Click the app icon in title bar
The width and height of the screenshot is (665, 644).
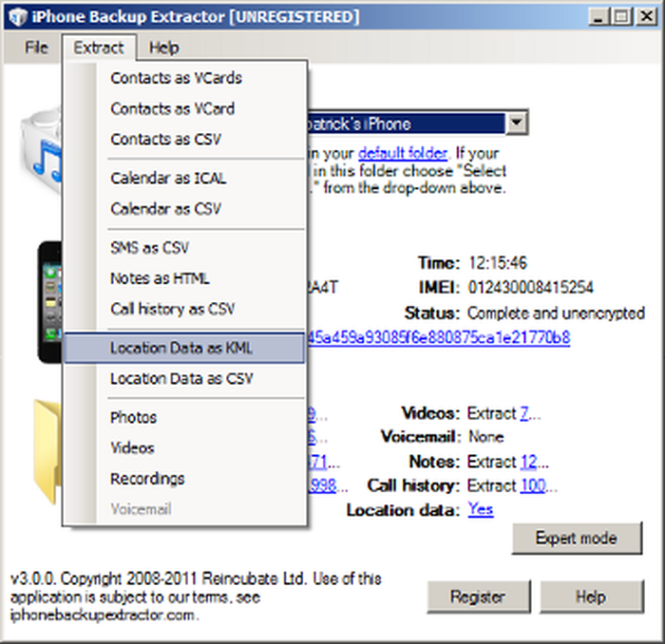pos(18,17)
